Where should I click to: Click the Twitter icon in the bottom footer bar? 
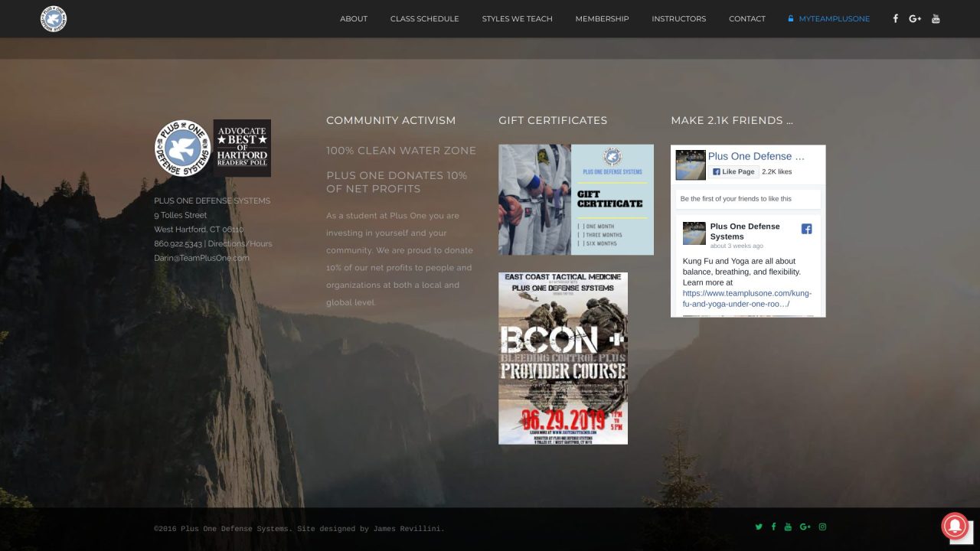click(759, 527)
